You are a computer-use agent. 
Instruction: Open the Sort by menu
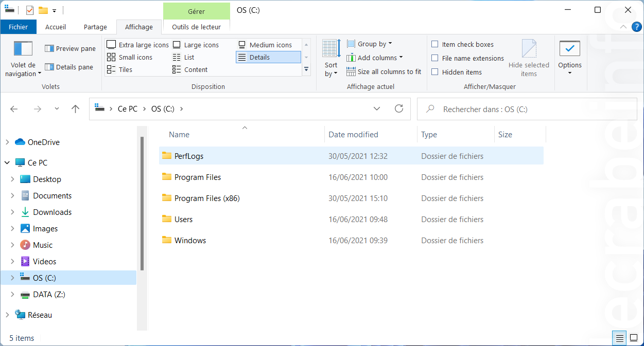point(331,58)
